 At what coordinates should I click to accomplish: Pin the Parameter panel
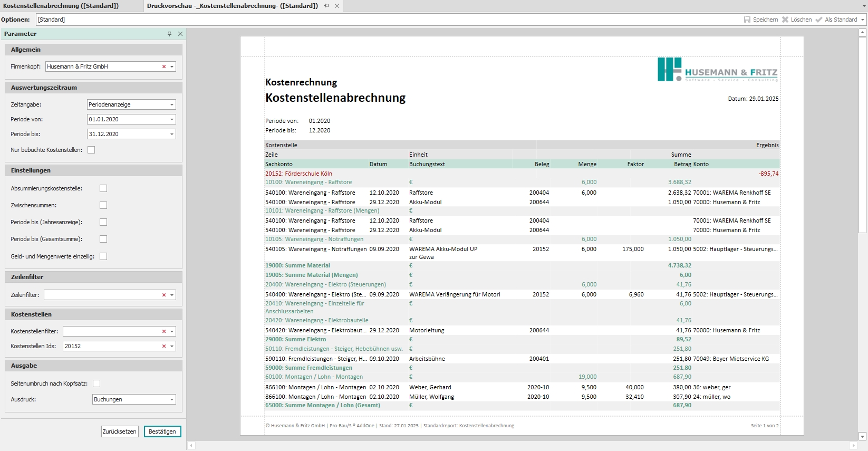pos(169,34)
